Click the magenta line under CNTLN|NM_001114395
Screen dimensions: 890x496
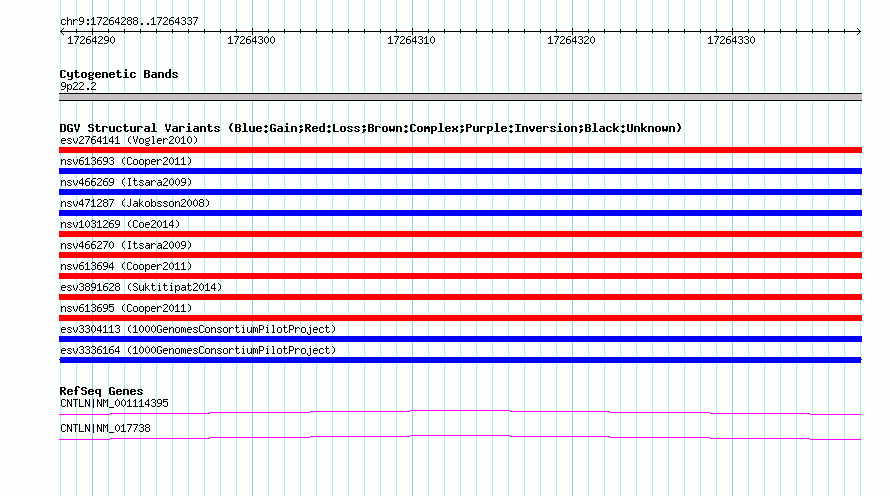460,412
